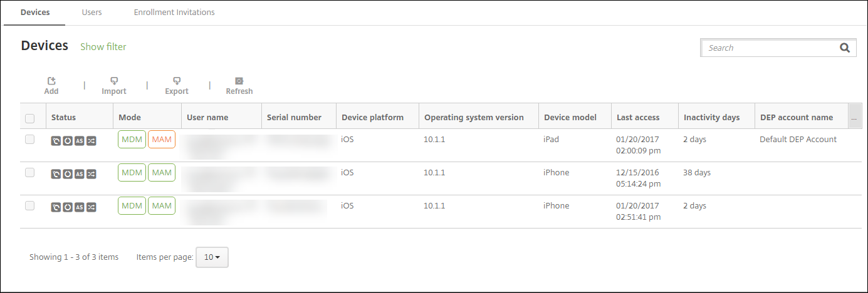Click the Add device icon
The image size is (868, 293).
point(51,81)
